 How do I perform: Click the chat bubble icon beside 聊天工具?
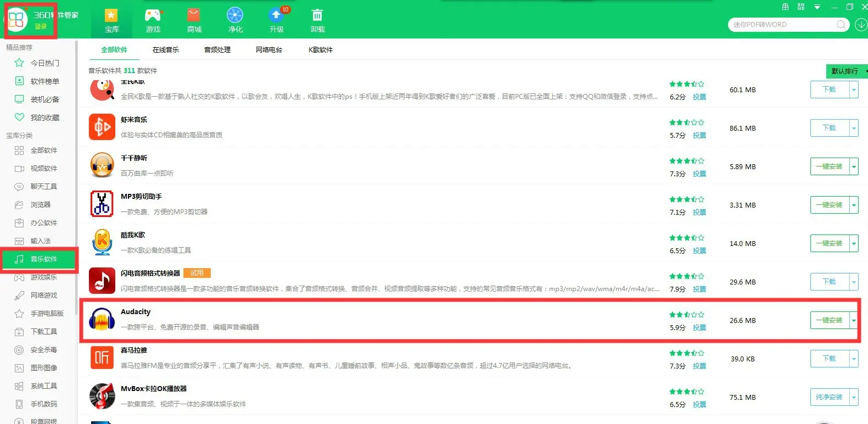(x=19, y=186)
